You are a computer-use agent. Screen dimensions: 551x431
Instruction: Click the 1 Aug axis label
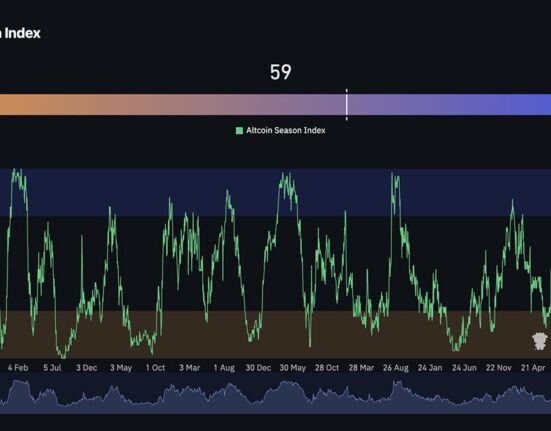224,368
